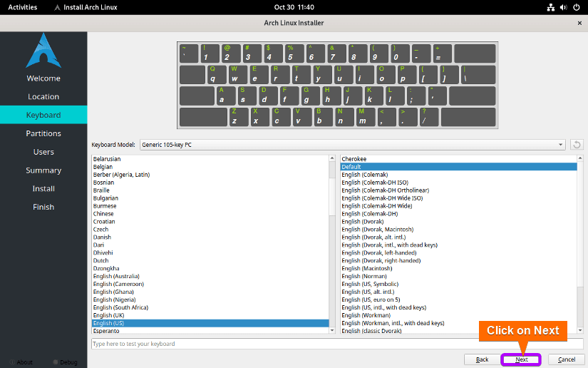
Task: Click the Back button
Action: coord(483,359)
